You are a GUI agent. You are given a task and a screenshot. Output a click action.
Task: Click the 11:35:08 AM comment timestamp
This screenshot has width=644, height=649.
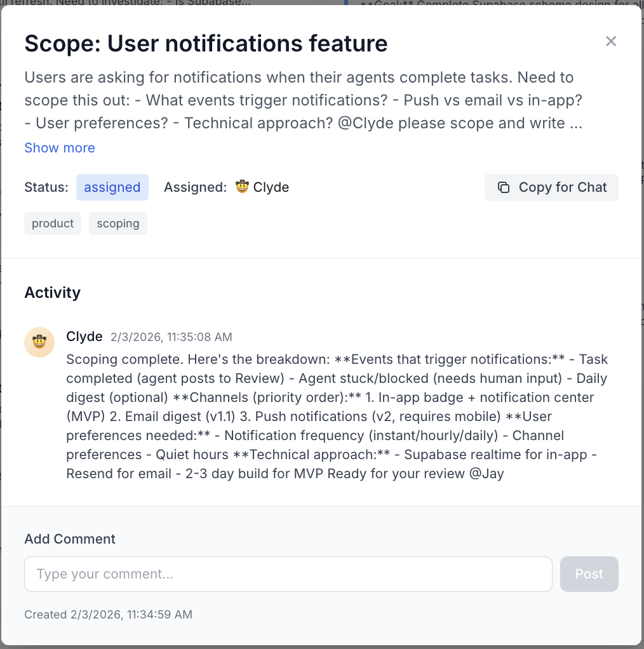tap(171, 337)
